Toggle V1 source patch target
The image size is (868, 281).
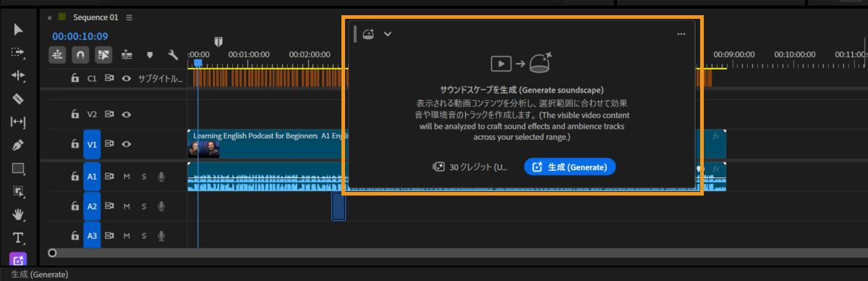pyautogui.click(x=92, y=144)
